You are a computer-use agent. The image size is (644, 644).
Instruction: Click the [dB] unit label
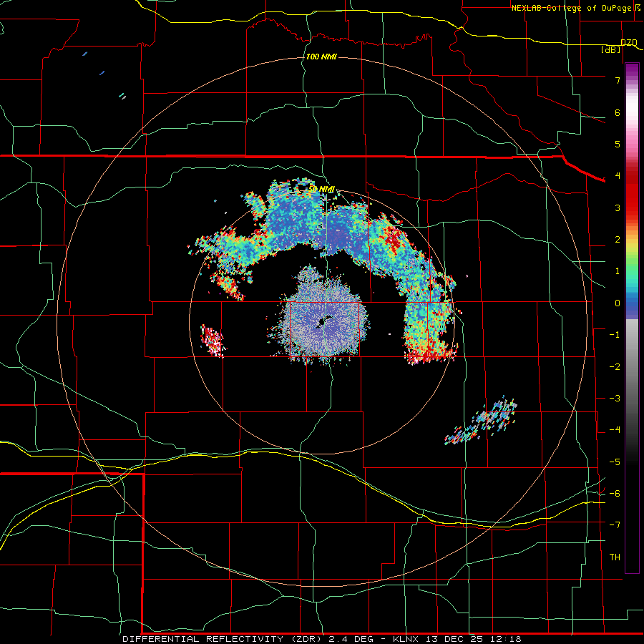click(x=611, y=49)
